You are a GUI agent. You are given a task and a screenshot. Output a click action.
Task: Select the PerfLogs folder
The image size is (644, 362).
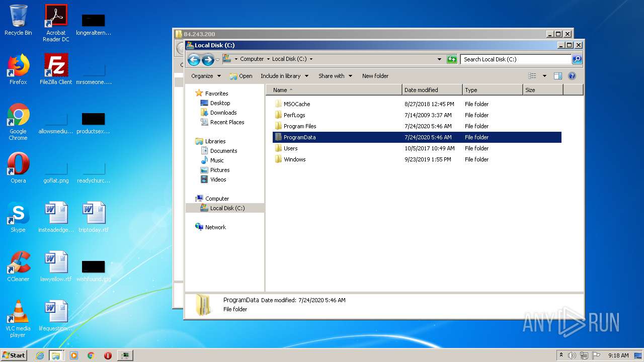(x=417, y=115)
